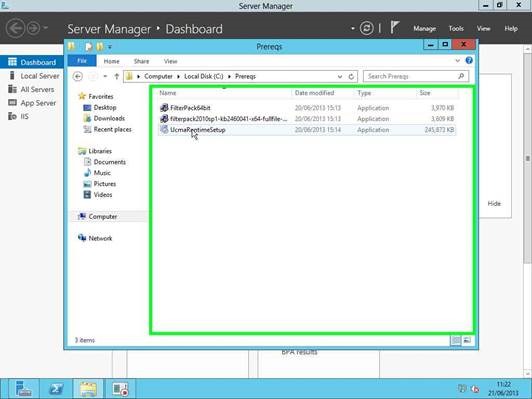Select Computer in the navigation pane
Viewport: 532px width, 399px height.
point(103,216)
